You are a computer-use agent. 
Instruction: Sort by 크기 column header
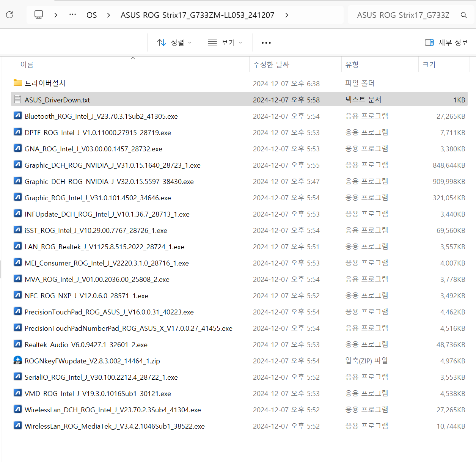pyautogui.click(x=429, y=65)
